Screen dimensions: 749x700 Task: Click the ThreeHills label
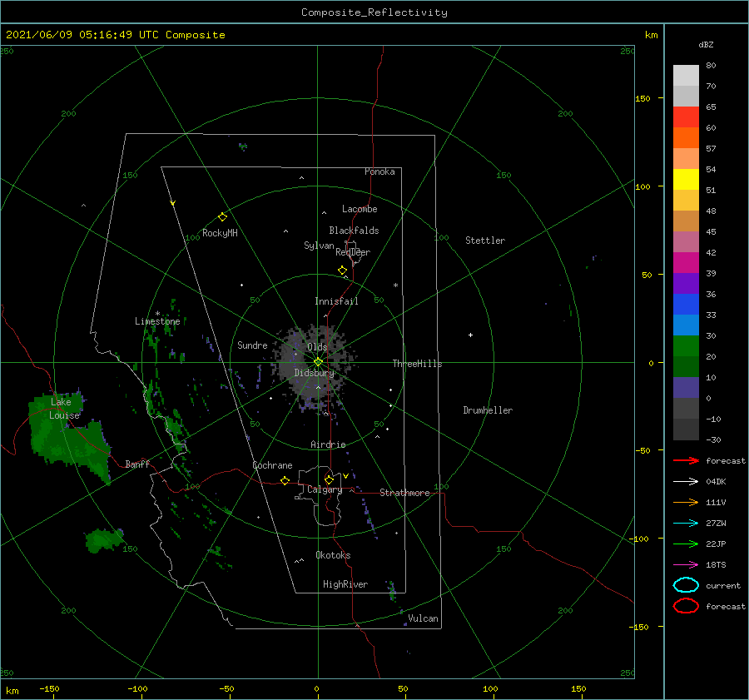click(x=417, y=364)
